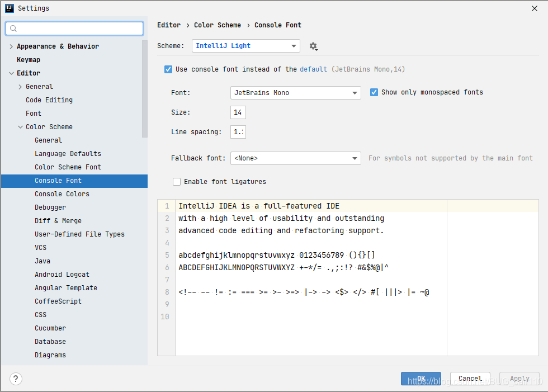This screenshot has width=548, height=392.
Task: Click the OK button
Action: point(421,379)
